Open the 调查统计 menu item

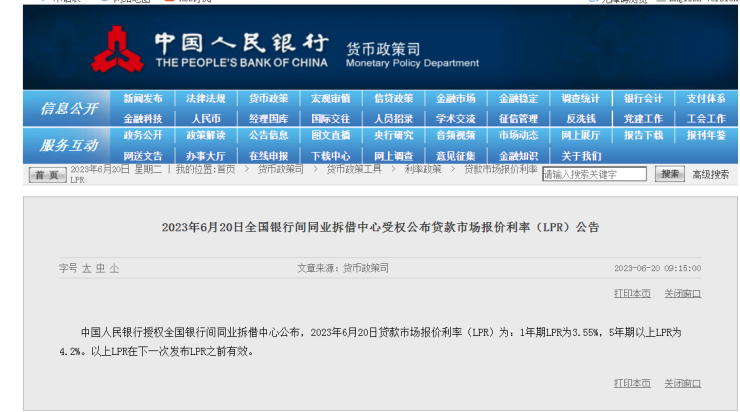point(580,99)
